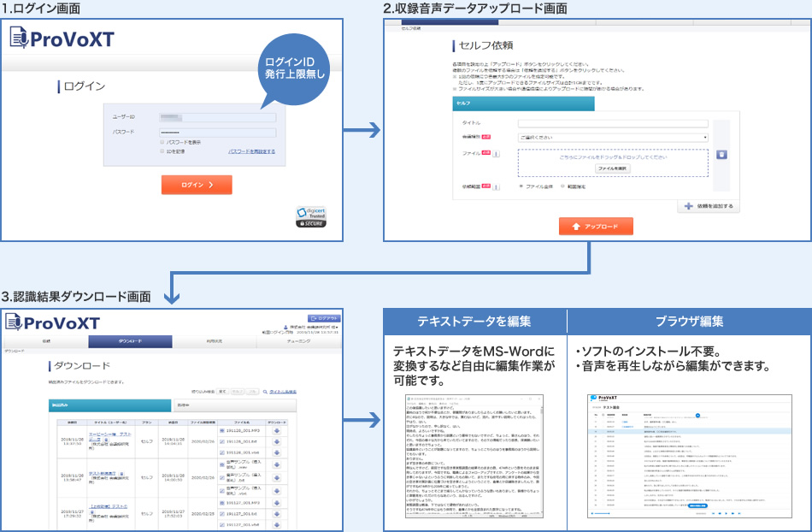
Task: Click the DigiCert Secure trust badge
Action: [310, 216]
